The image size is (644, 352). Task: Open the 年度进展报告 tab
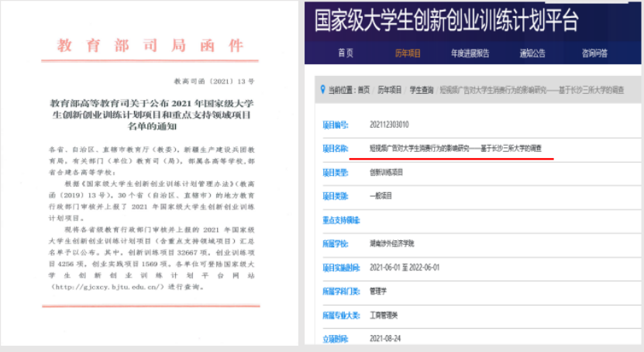tap(470, 53)
